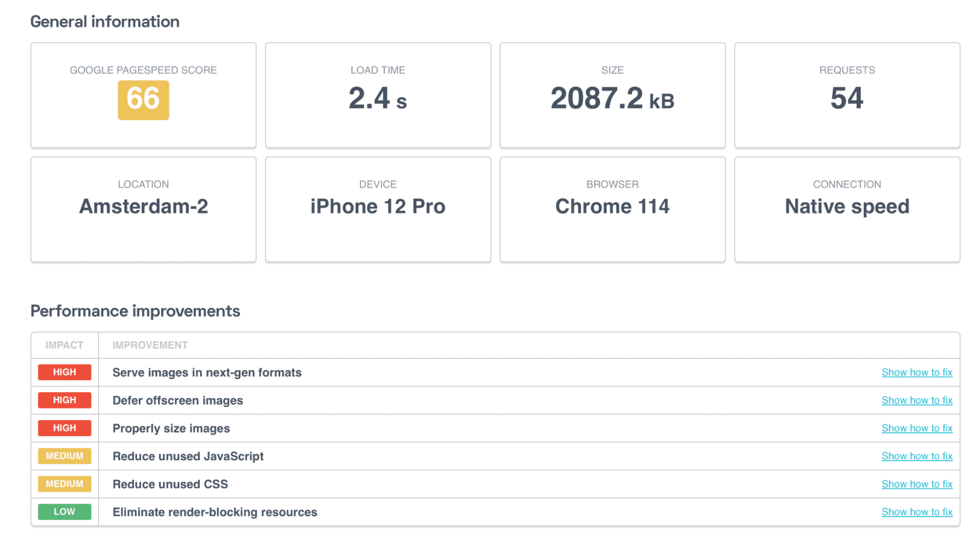Select the Size 2087.2 kB card
The width and height of the screenshot is (980, 547).
coord(612,95)
